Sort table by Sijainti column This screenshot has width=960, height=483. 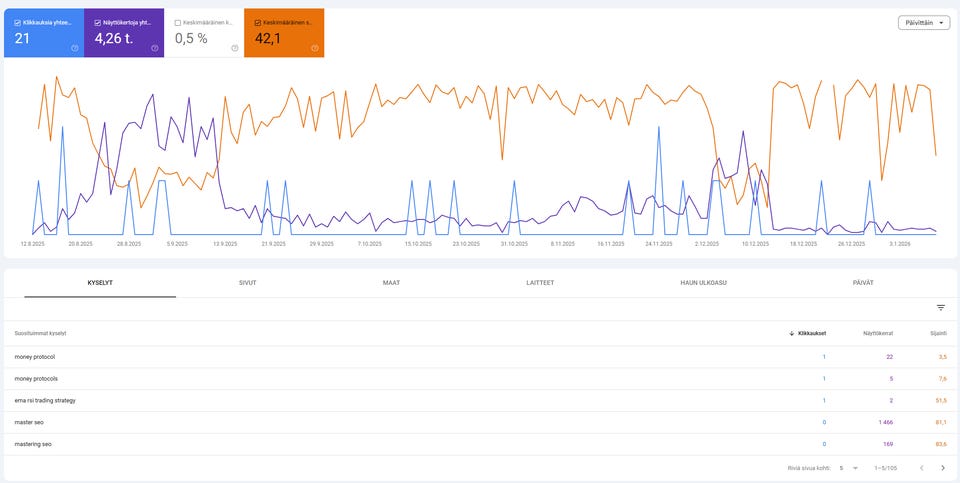pyautogui.click(x=938, y=333)
